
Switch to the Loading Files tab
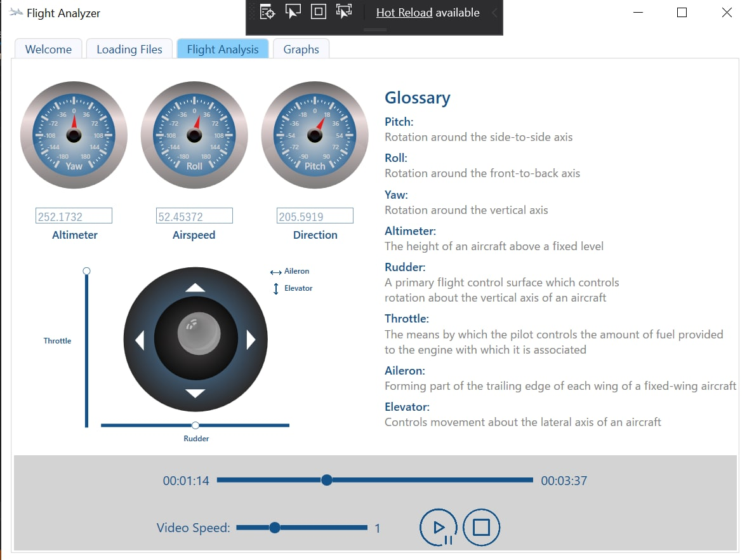pos(129,49)
